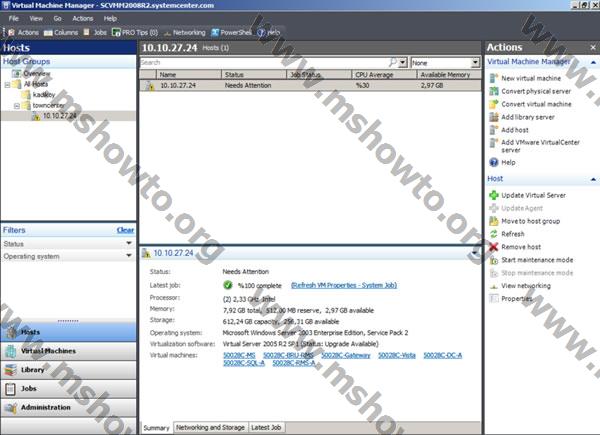This screenshot has height=435, width=600.
Task: Click the Add host icon
Action: pyautogui.click(x=494, y=130)
